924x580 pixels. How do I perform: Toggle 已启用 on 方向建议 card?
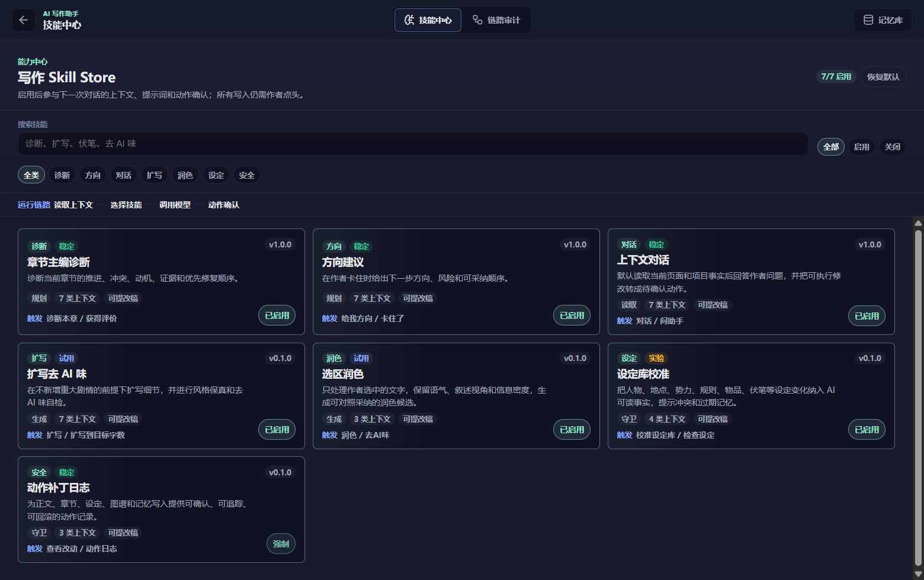pos(572,315)
